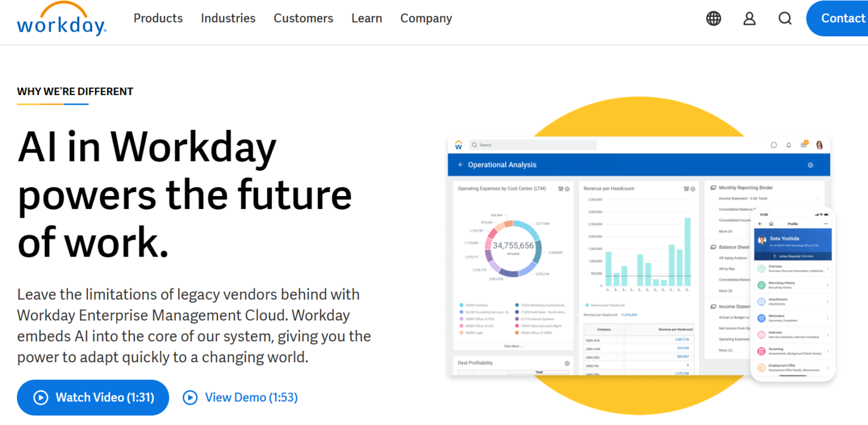The width and height of the screenshot is (868, 425).
Task: Open Income Statement - 5 Qtr Trend chevron
Action: coord(818,198)
